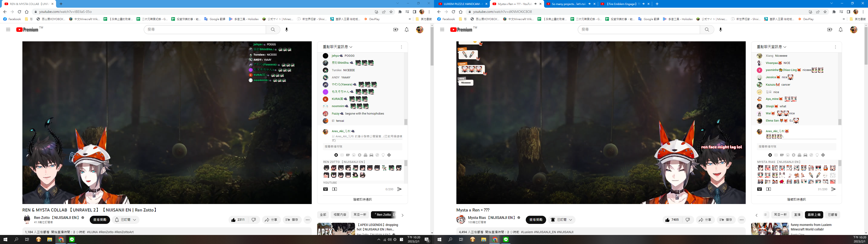Click membership perks button for Mysta Rias
Image resolution: width=868 pixels, height=244 pixels.
(x=536, y=220)
